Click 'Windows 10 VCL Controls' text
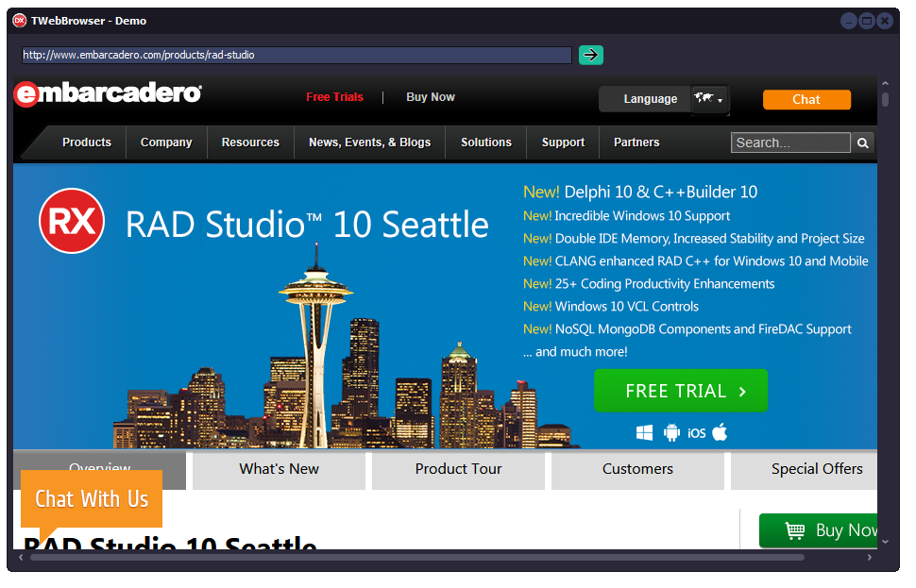This screenshot has height=588, width=916. [x=627, y=307]
